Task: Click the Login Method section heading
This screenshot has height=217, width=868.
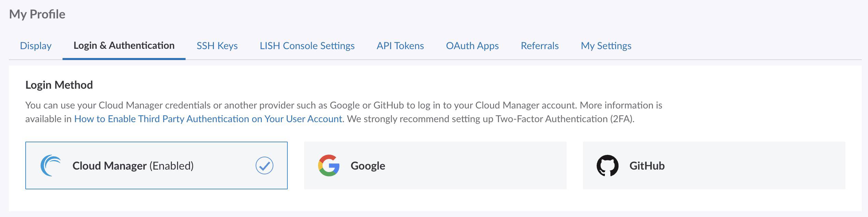Action: point(59,85)
